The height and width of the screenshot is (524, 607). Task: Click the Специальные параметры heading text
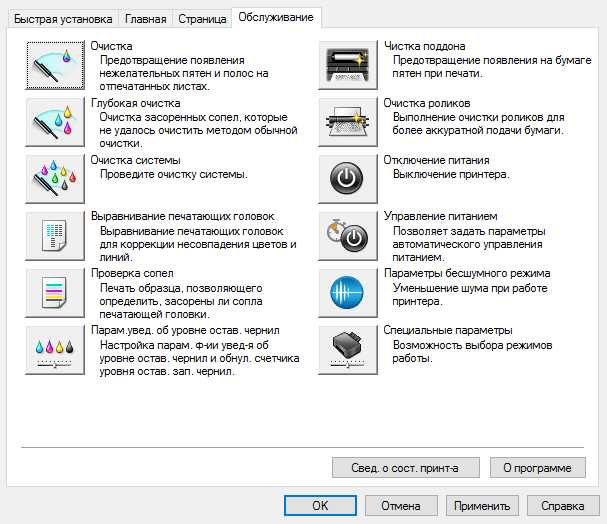tap(448, 330)
